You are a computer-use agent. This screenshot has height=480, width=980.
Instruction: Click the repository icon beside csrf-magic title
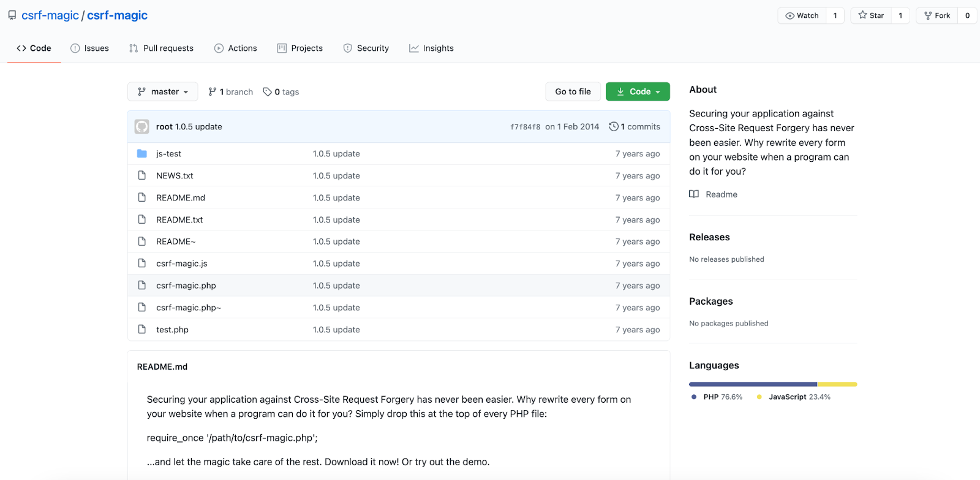coord(12,15)
